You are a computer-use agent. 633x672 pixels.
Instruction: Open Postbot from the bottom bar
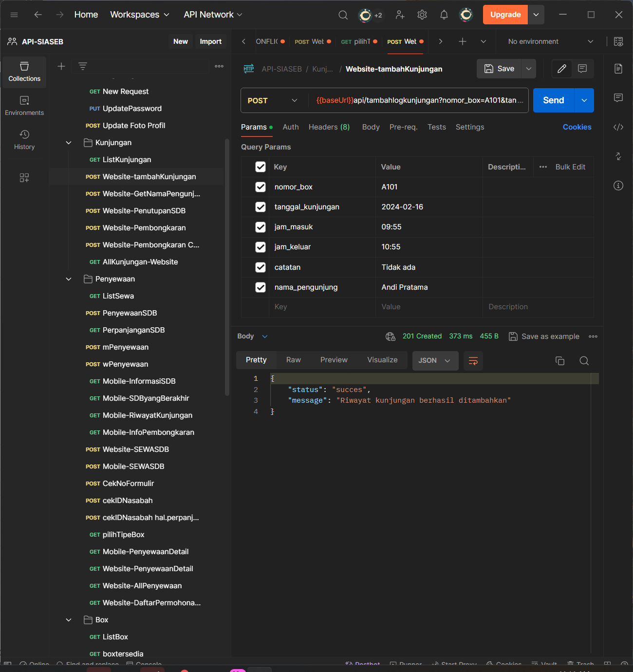[x=363, y=664]
